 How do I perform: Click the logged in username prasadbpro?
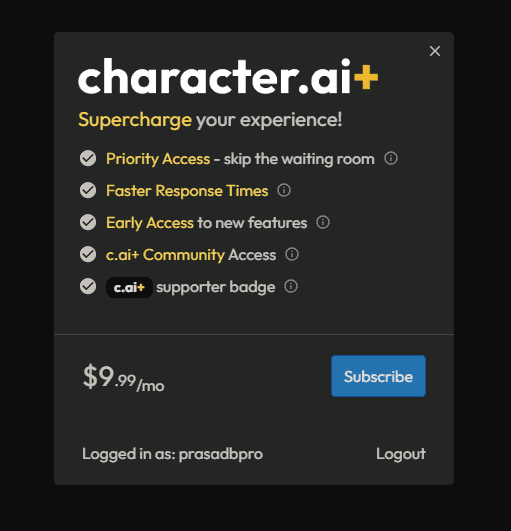(221, 455)
